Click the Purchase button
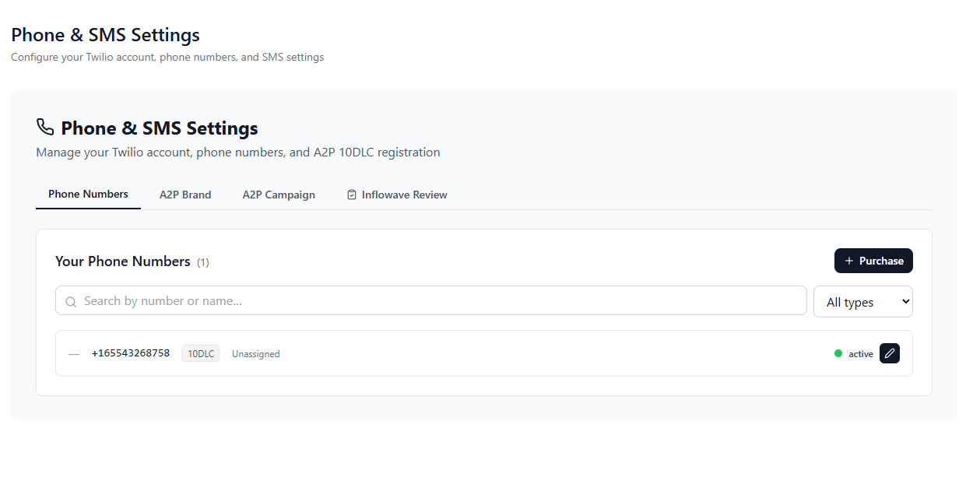The width and height of the screenshot is (980, 484). coord(873,260)
